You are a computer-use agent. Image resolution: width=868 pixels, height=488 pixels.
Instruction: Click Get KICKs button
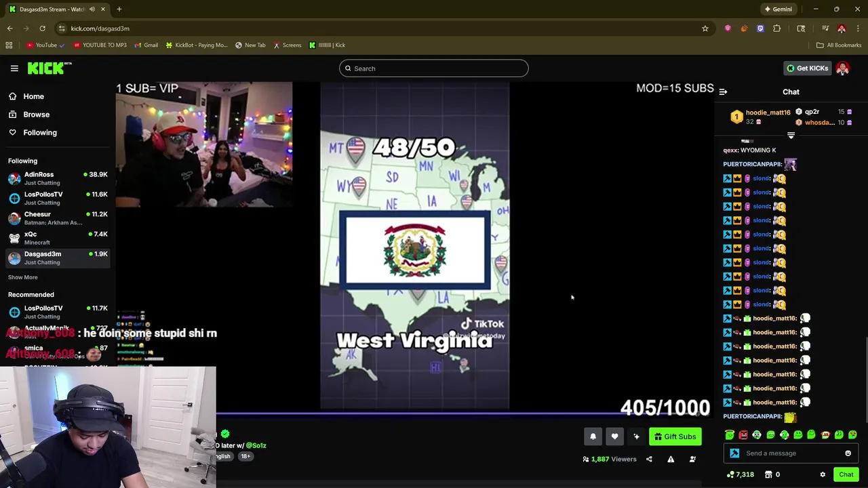coord(807,68)
